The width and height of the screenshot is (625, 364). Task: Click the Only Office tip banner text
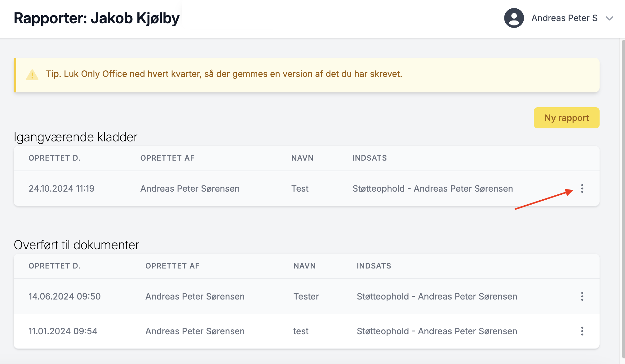pos(224,74)
